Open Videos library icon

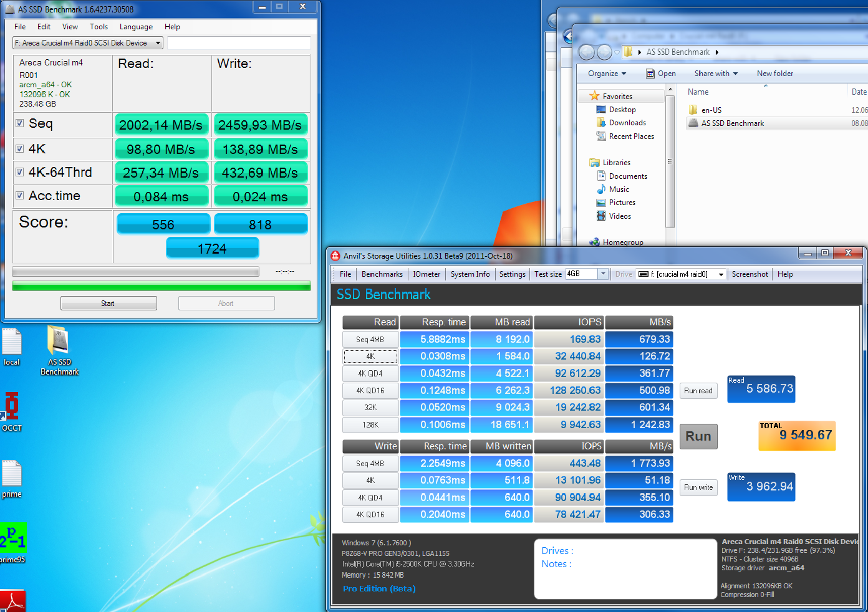tap(601, 216)
